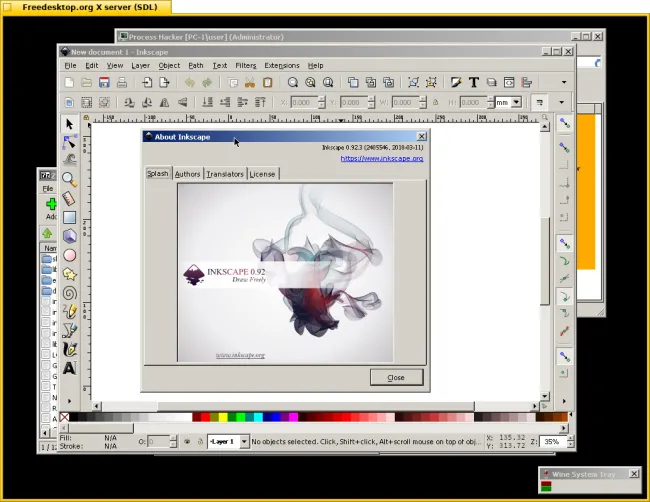Open the Filters menu
This screenshot has width=650, height=502.
tap(246, 65)
